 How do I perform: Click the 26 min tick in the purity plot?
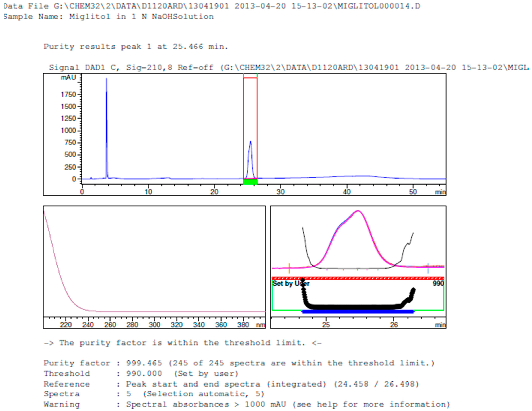[394, 325]
